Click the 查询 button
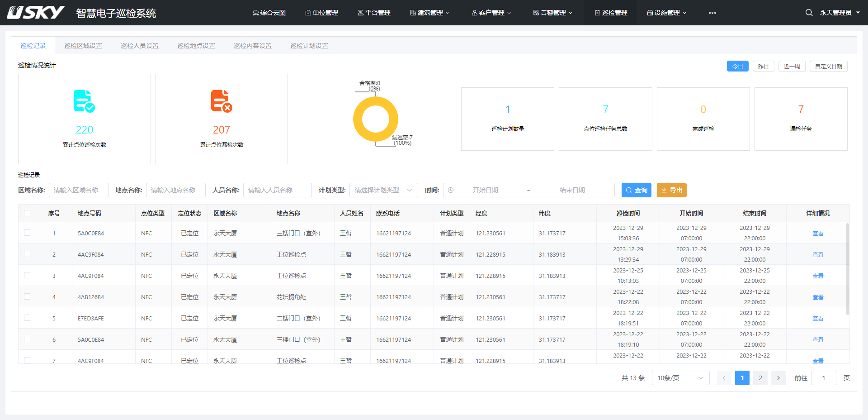 636,190
